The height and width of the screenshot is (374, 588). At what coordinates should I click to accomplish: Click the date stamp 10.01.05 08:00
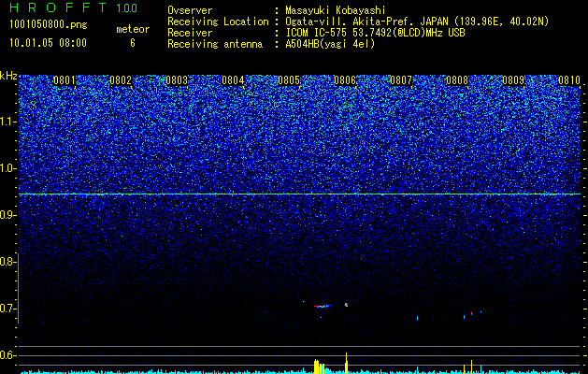click(x=48, y=43)
